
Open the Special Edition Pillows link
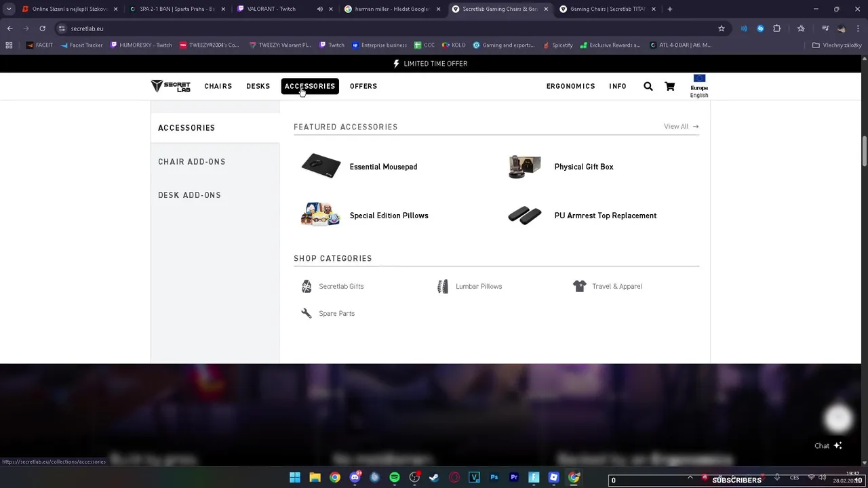[389, 216]
